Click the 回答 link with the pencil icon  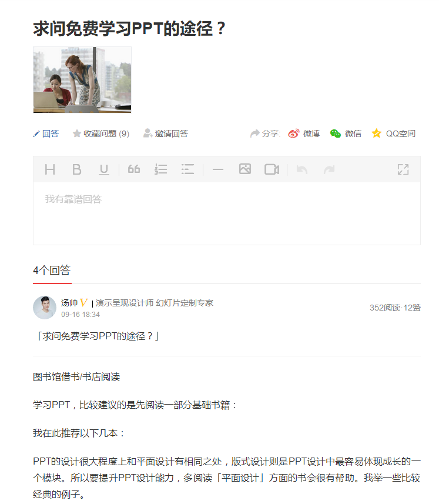[x=46, y=133]
